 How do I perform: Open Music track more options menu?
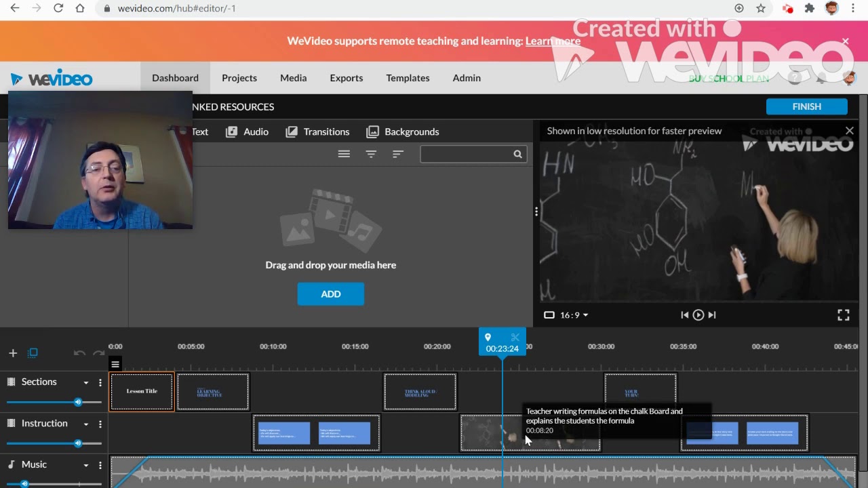[x=100, y=466]
